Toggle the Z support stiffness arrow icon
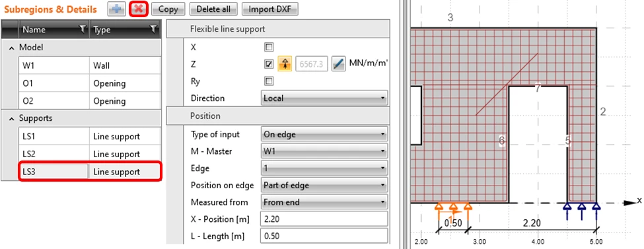This screenshot has height=249, width=644. pos(285,64)
